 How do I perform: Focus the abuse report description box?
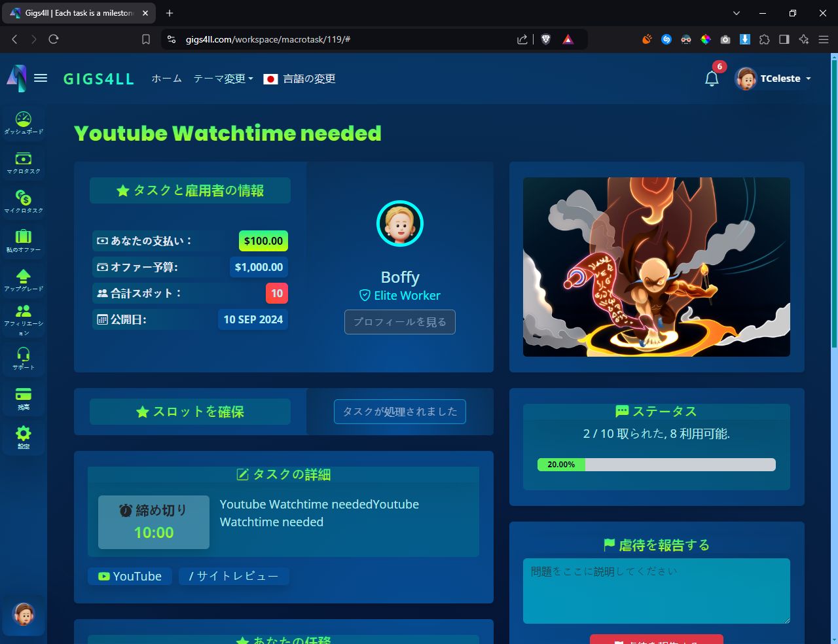[x=656, y=591]
